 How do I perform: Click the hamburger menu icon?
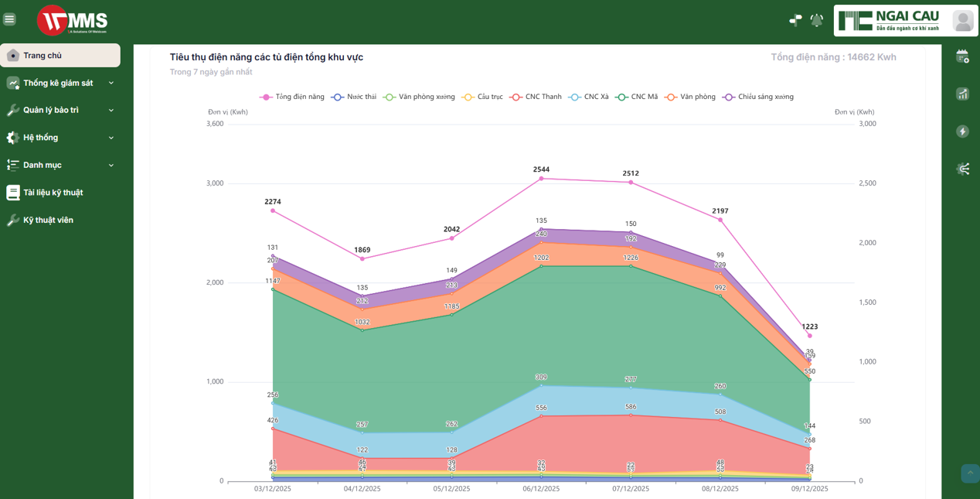coord(9,19)
